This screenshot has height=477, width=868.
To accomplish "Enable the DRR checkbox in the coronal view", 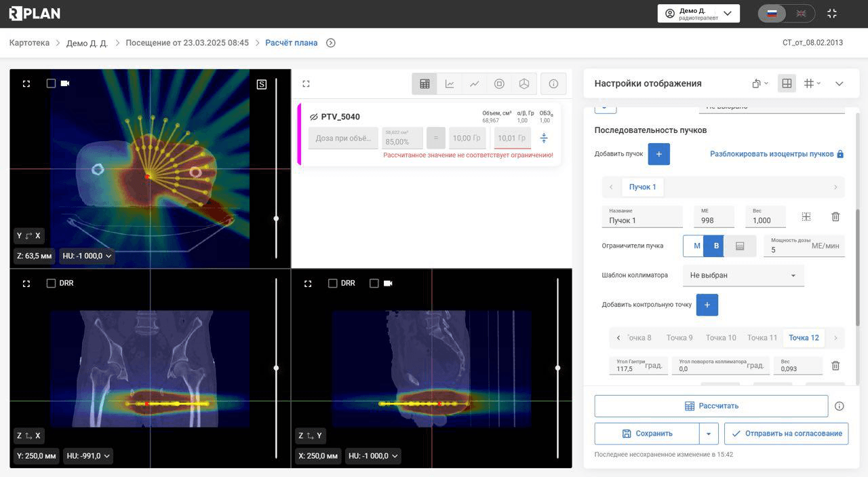I will (51, 283).
